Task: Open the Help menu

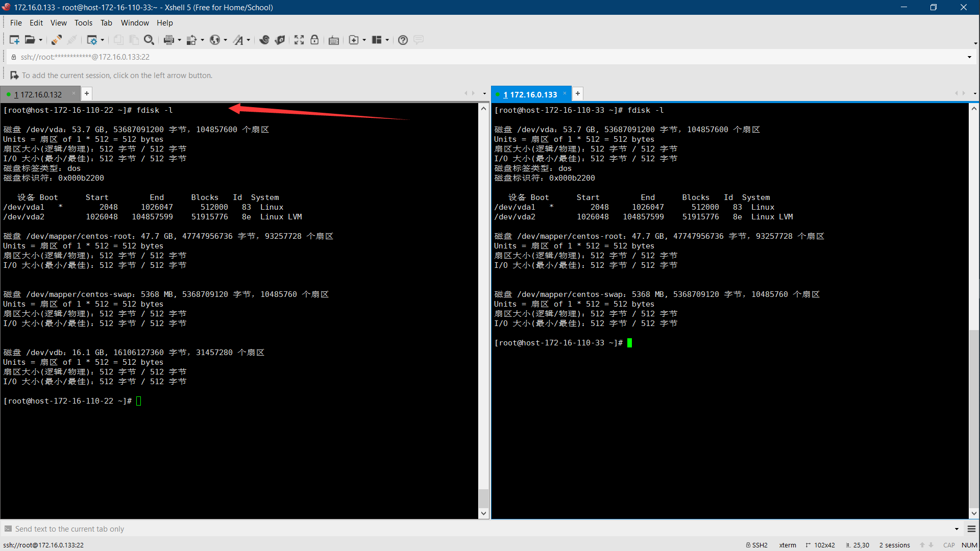Action: point(165,23)
